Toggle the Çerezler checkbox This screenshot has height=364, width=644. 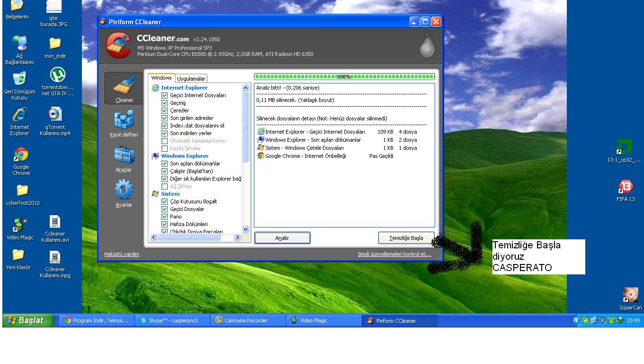[x=165, y=110]
